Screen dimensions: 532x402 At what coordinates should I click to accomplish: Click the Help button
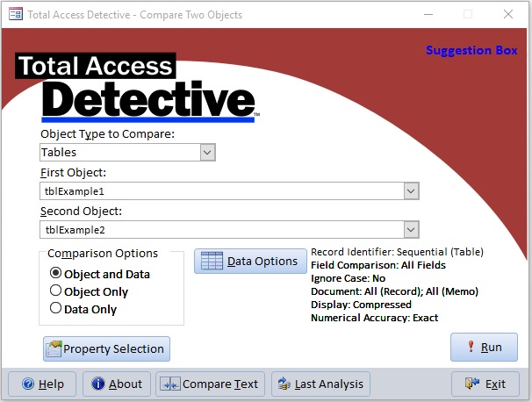(x=42, y=384)
